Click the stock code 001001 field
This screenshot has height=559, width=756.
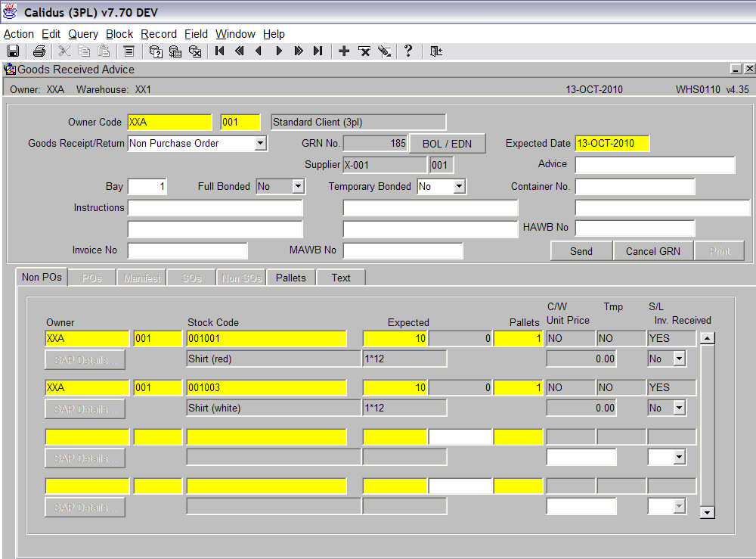pyautogui.click(x=267, y=339)
